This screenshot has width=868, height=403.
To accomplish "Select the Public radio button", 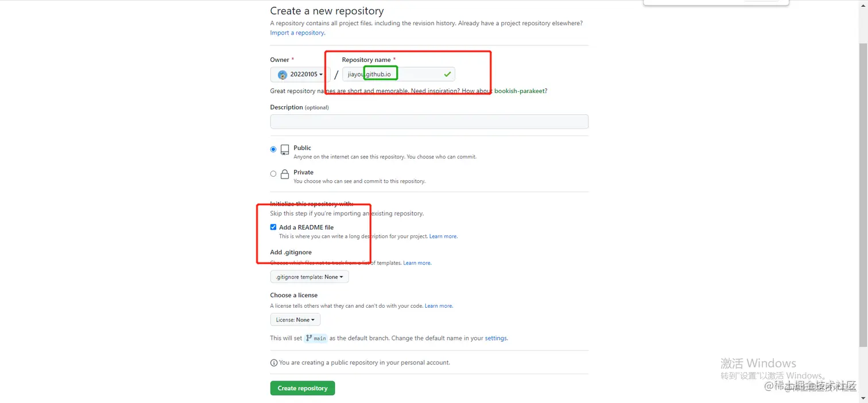I will (x=273, y=149).
